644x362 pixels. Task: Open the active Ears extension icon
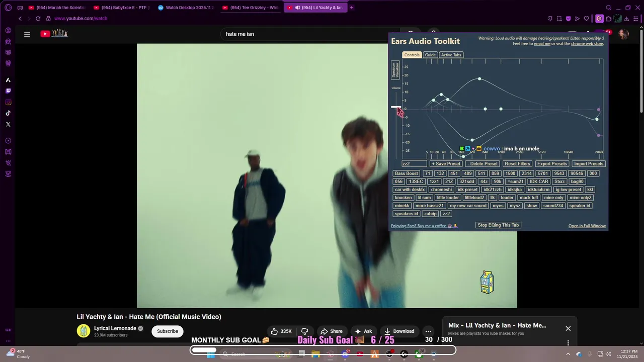click(x=599, y=19)
